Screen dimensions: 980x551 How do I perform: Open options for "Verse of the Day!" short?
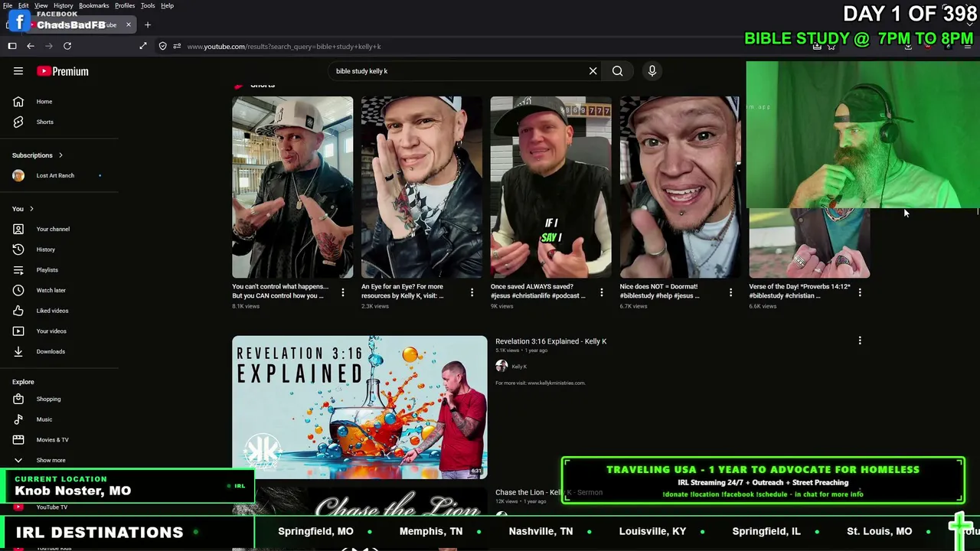click(860, 292)
